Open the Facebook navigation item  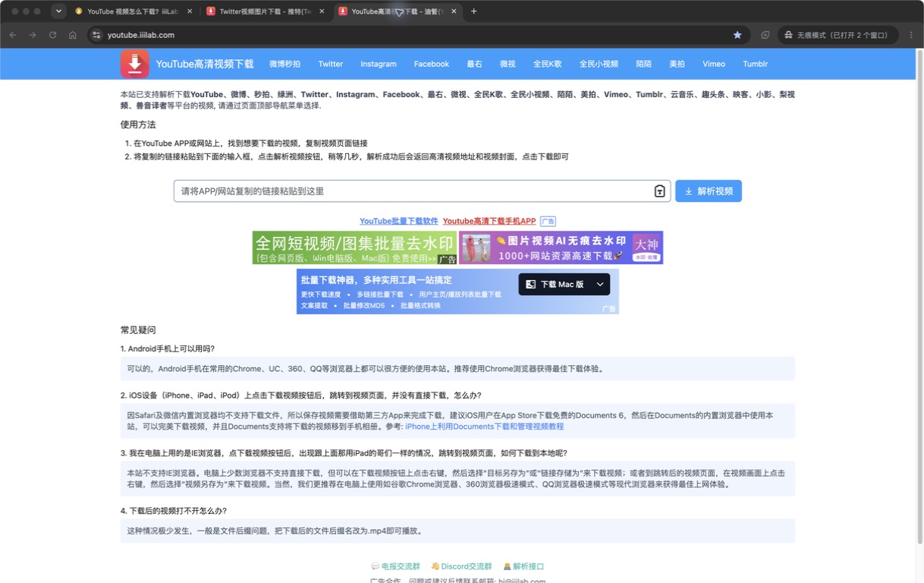(432, 64)
